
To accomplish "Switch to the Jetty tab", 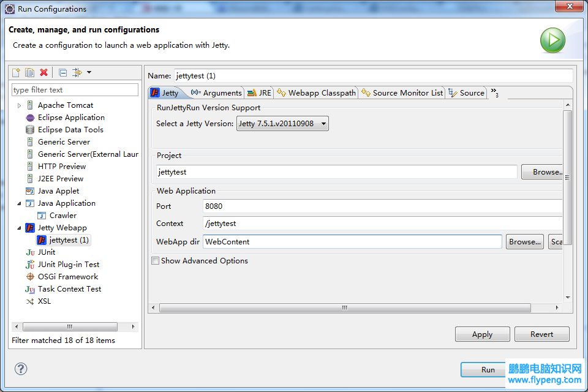I will point(165,92).
